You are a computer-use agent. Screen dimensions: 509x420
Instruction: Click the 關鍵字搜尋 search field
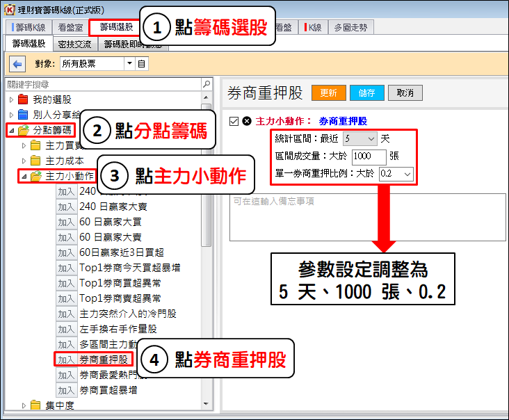103,84
